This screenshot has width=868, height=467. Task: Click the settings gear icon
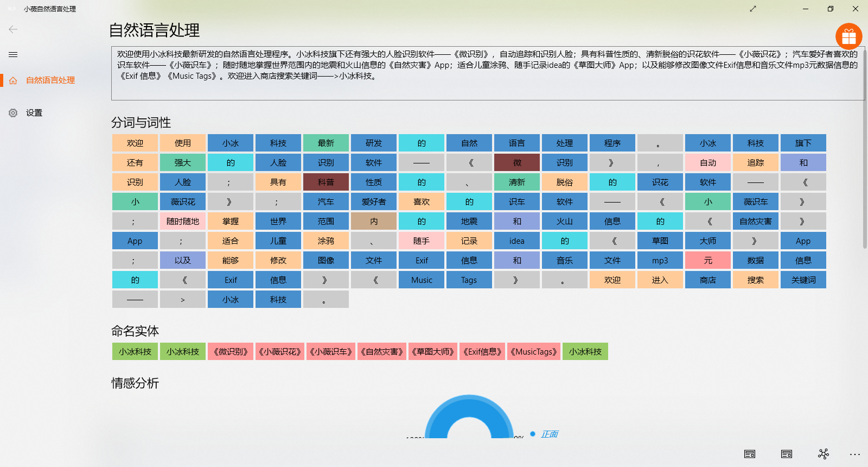pyautogui.click(x=13, y=113)
